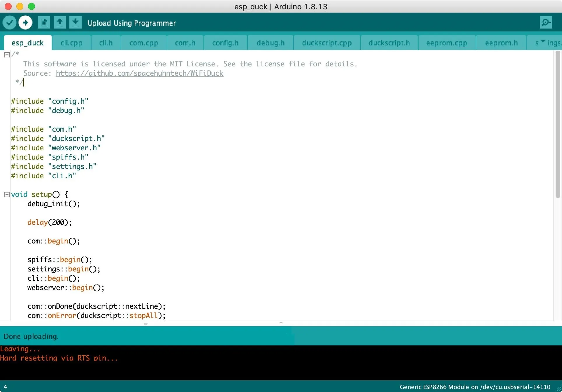Click the #include "debug.h" line
This screenshot has height=392, width=562.
pos(48,111)
